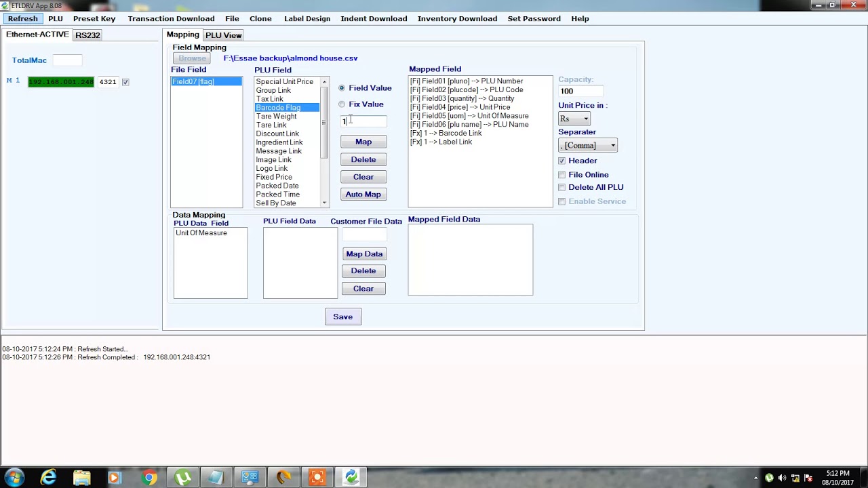868x488 pixels.
Task: Switch to the RS232 tab
Action: coord(87,35)
